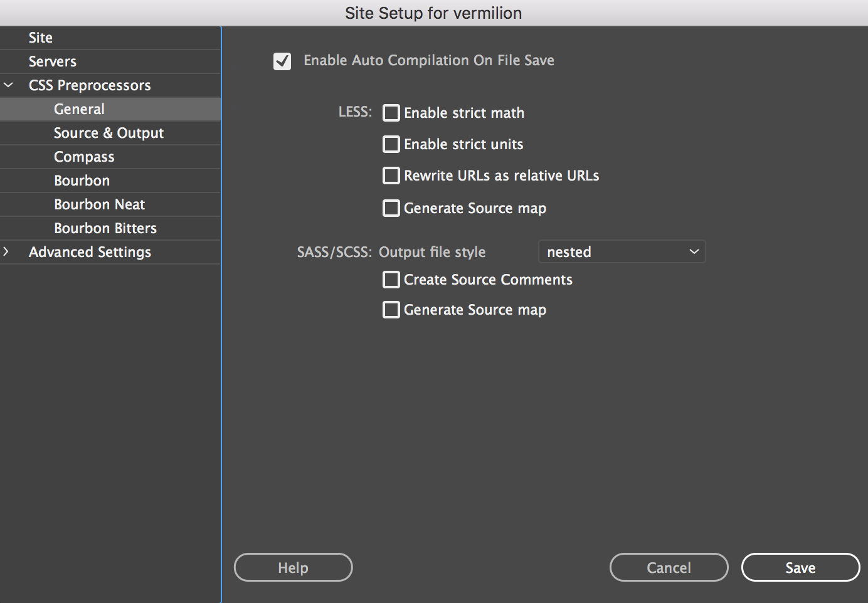Check Rewrite URLs as relative URLs

click(391, 176)
